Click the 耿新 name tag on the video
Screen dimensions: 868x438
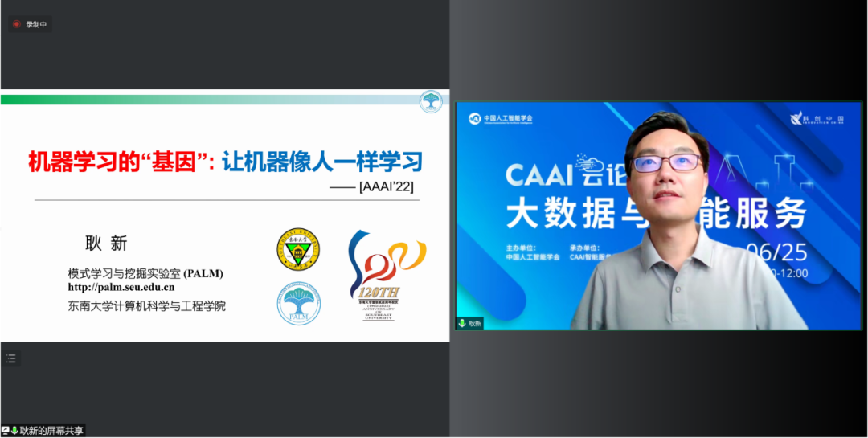pos(475,323)
